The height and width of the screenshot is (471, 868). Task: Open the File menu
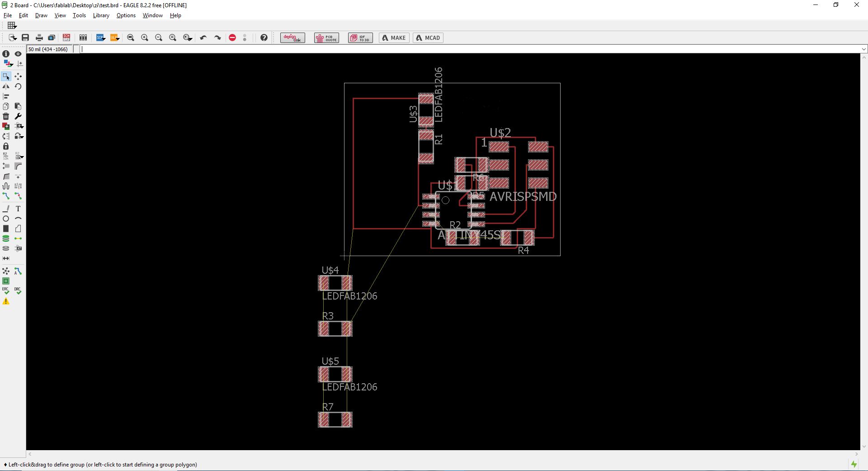[x=8, y=15]
